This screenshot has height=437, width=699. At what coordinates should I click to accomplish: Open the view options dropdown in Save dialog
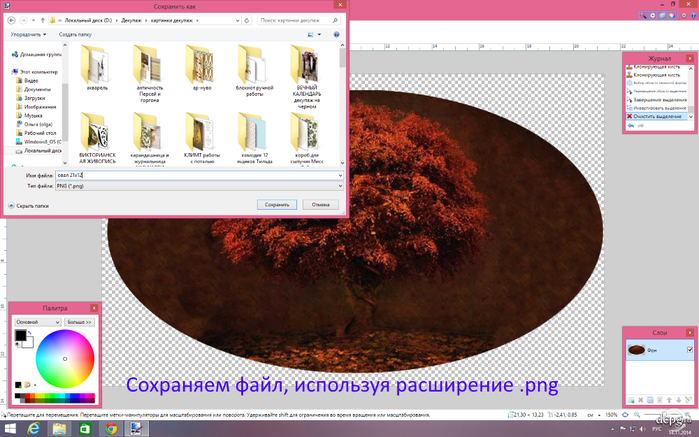tap(319, 34)
